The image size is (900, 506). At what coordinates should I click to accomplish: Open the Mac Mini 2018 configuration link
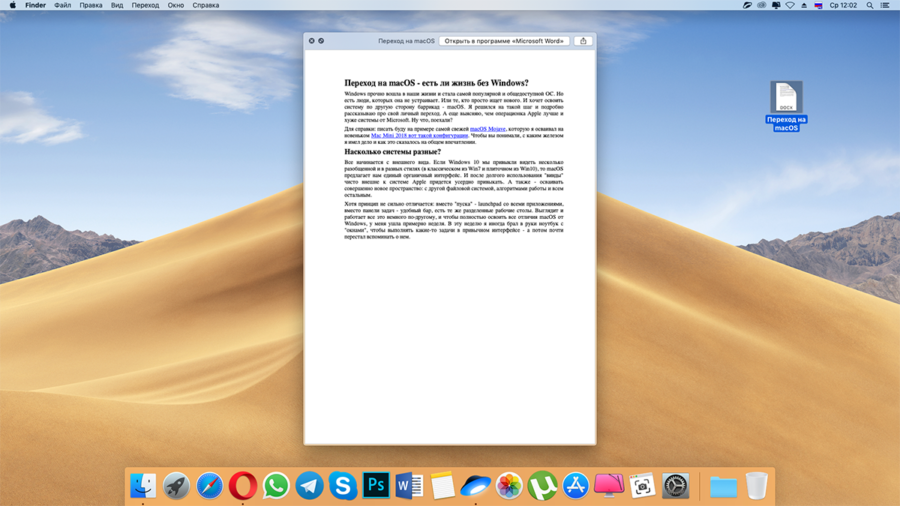(x=419, y=136)
